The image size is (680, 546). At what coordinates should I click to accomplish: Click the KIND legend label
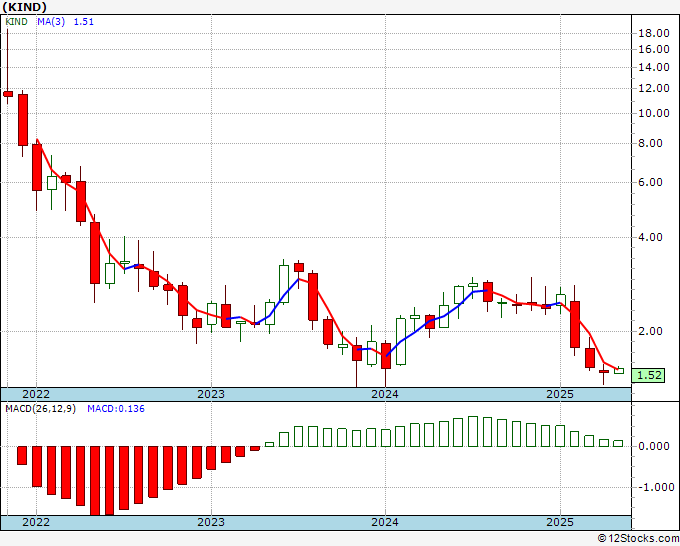click(16, 22)
